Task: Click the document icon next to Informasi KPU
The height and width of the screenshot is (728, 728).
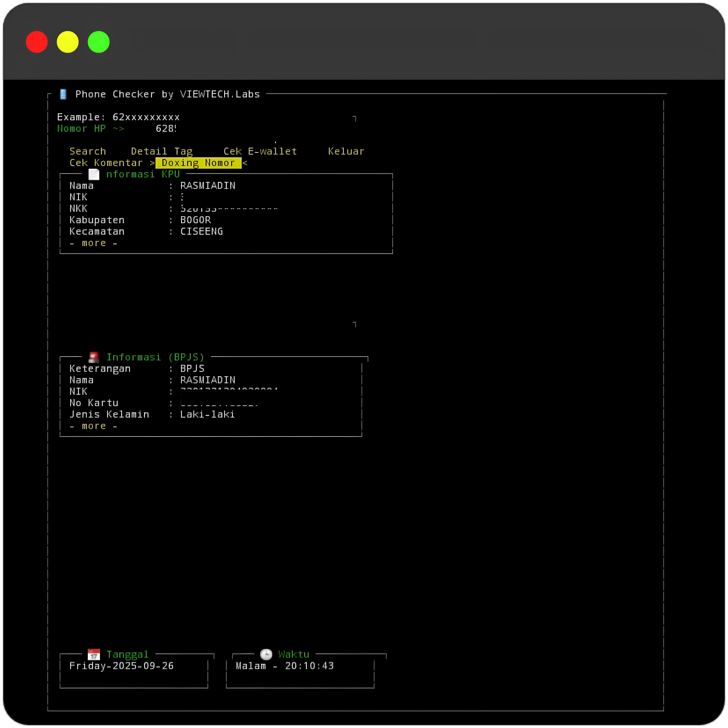Action: coord(94,174)
